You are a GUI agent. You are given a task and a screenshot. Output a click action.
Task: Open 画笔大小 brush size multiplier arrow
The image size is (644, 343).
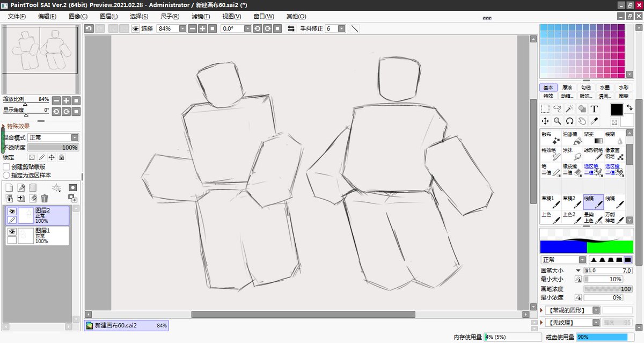pyautogui.click(x=578, y=271)
